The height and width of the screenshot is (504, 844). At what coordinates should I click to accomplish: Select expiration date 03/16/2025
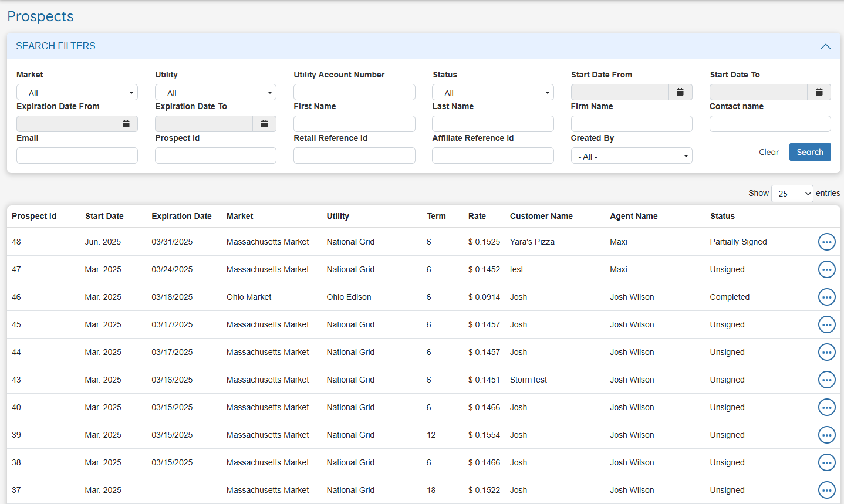click(172, 380)
